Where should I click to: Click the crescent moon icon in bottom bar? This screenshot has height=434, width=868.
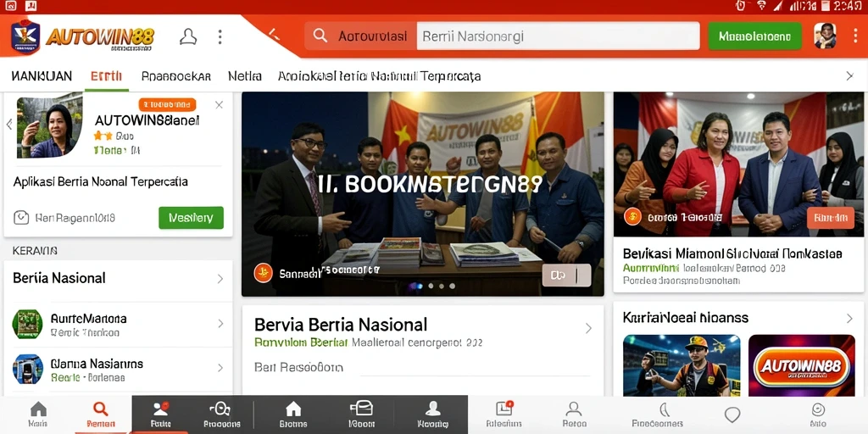[665, 409]
